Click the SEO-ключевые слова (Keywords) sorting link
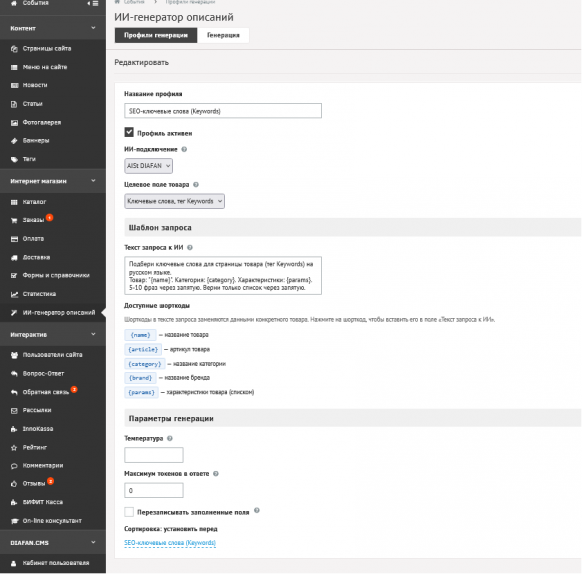 [x=170, y=543]
